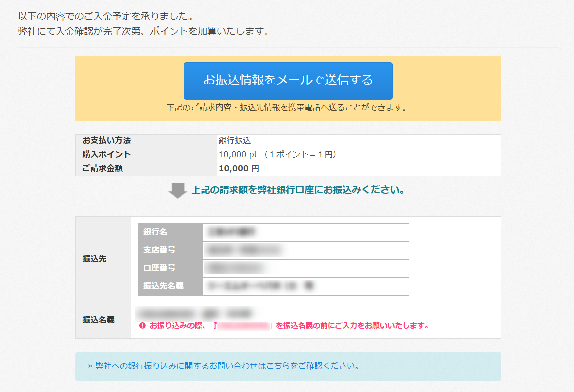574x392 pixels.
Task: Click the お支払い方法 row header
Action: tap(106, 141)
